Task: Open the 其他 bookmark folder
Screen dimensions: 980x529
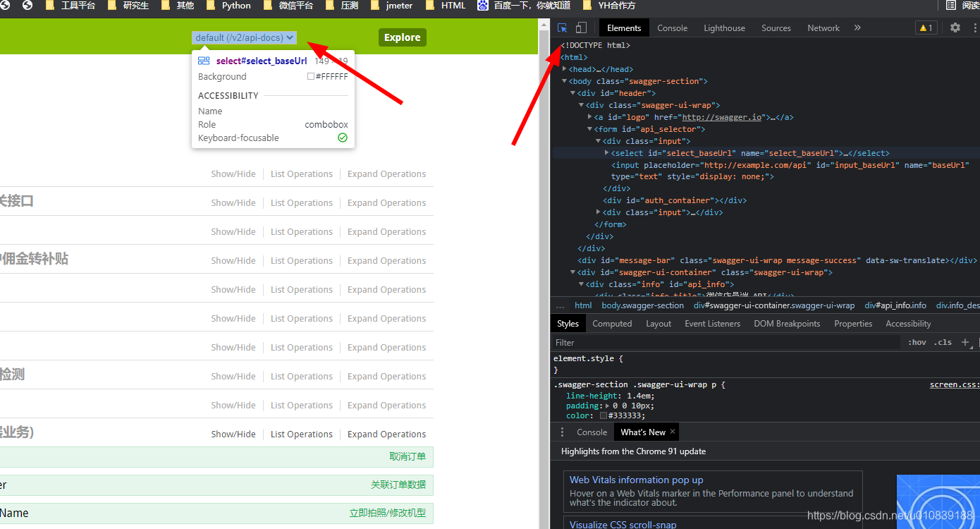Action: (178, 6)
